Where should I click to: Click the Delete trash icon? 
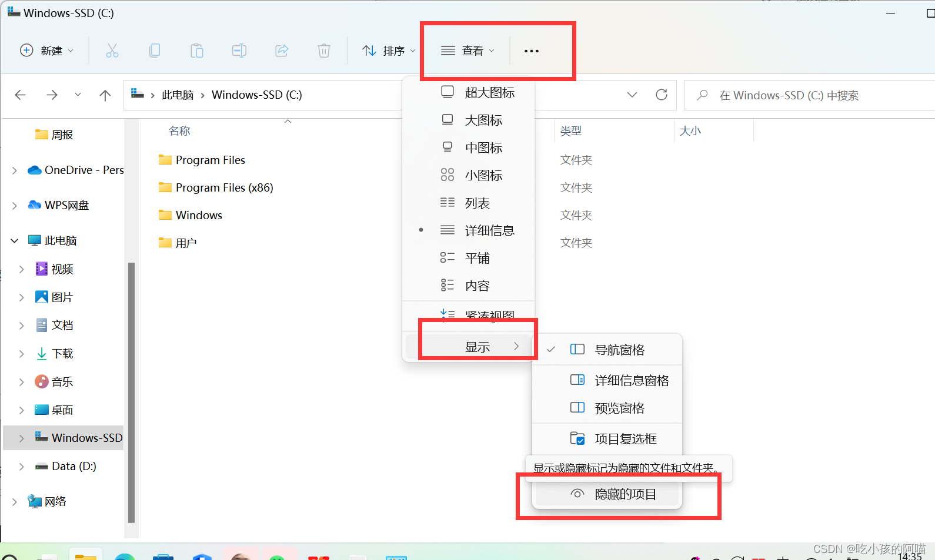[324, 51]
